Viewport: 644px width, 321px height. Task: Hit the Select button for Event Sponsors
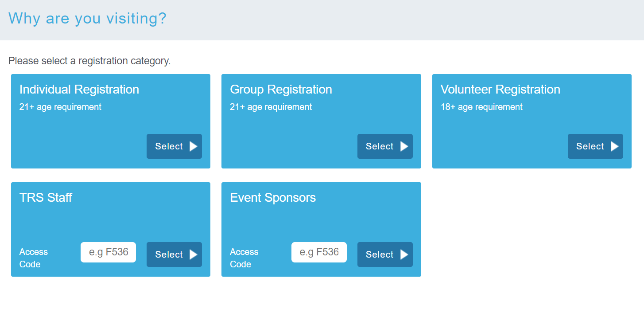[385, 254]
